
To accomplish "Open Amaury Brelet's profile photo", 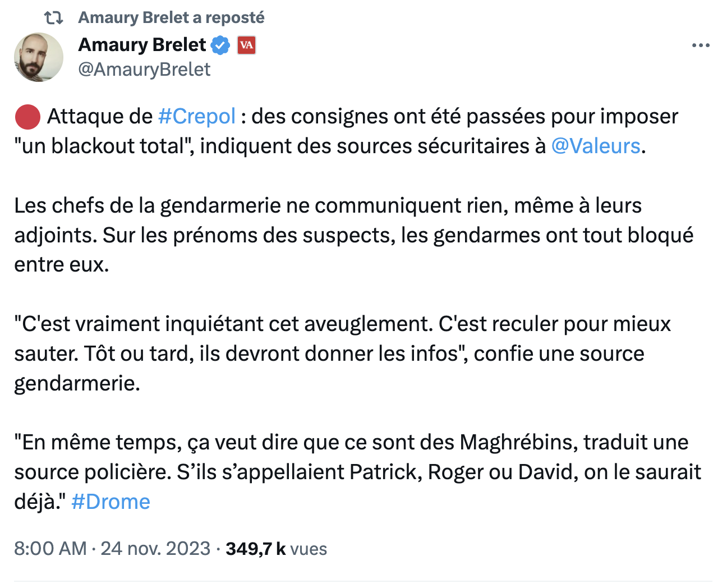I will click(39, 57).
